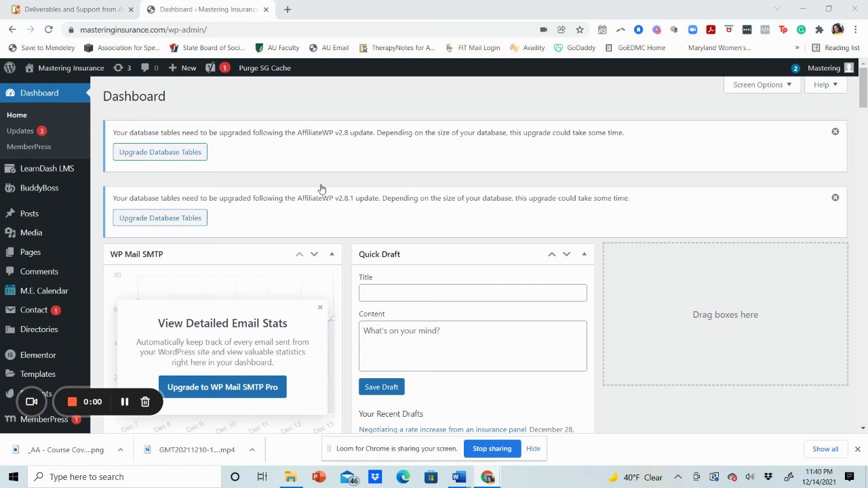Open Contact menu with 1 notification
This screenshot has height=488, width=868.
[45, 310]
